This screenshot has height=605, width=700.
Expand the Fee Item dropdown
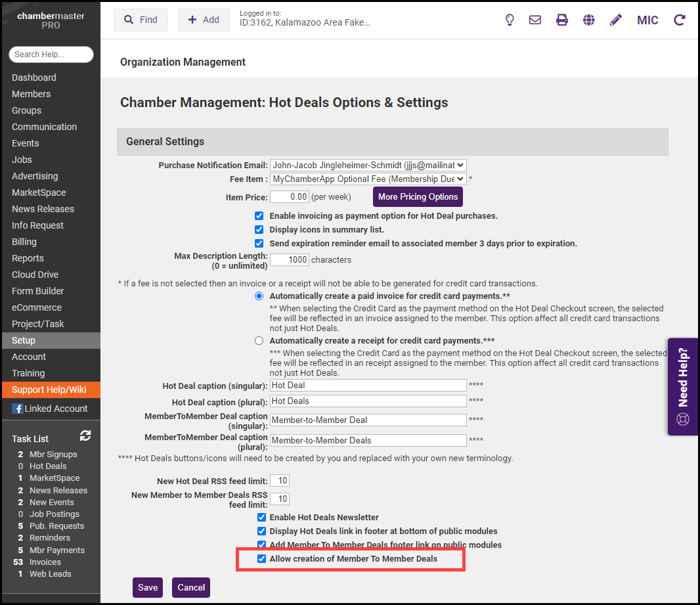coord(368,179)
